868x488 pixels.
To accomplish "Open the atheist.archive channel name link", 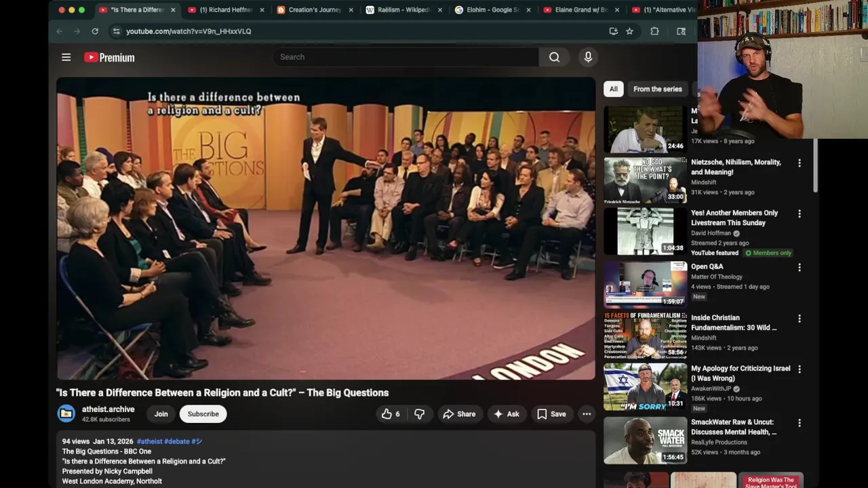I will [108, 409].
